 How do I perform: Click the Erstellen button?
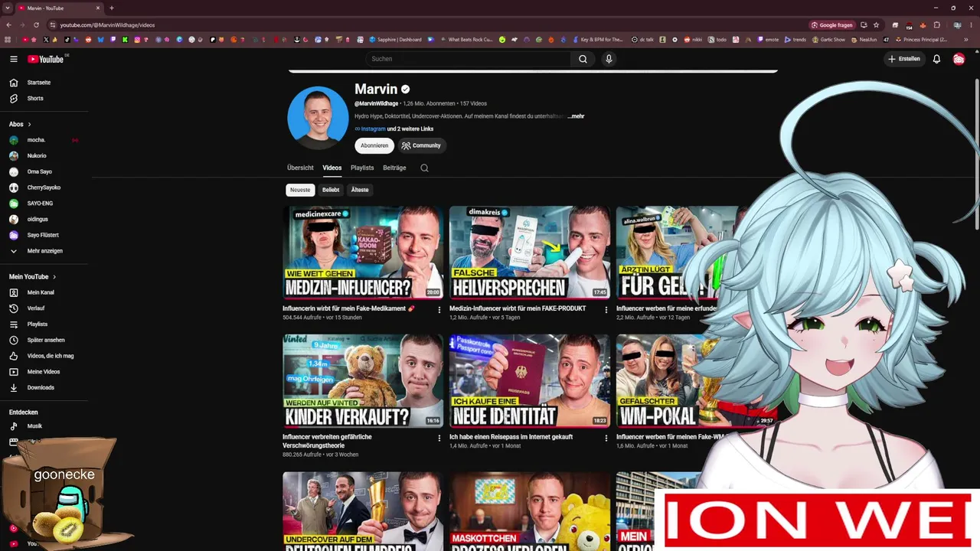tap(904, 59)
